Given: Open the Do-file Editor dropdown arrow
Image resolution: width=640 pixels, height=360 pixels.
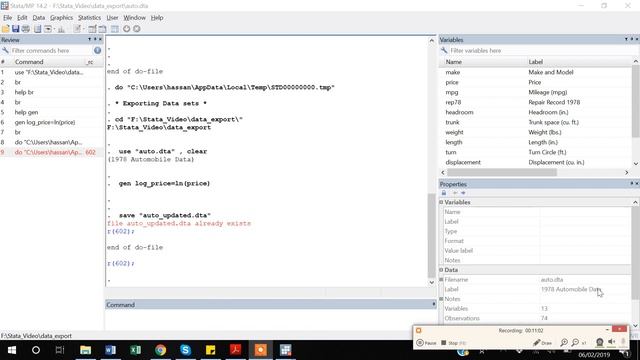Looking at the screenshot, I should click(83, 29).
